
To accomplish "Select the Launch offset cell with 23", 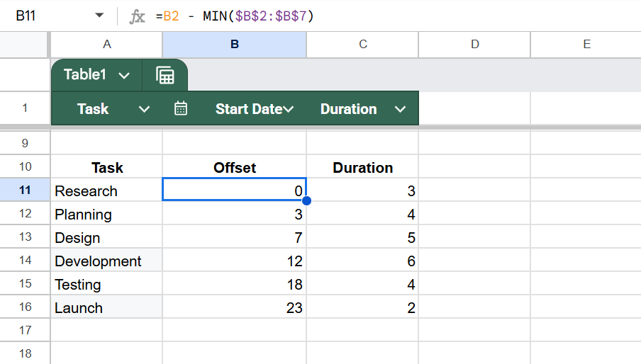I will [234, 307].
